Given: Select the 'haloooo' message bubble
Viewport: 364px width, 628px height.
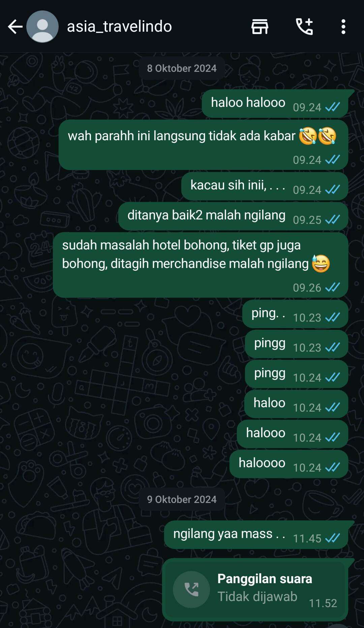Looking at the screenshot, I should (x=289, y=464).
